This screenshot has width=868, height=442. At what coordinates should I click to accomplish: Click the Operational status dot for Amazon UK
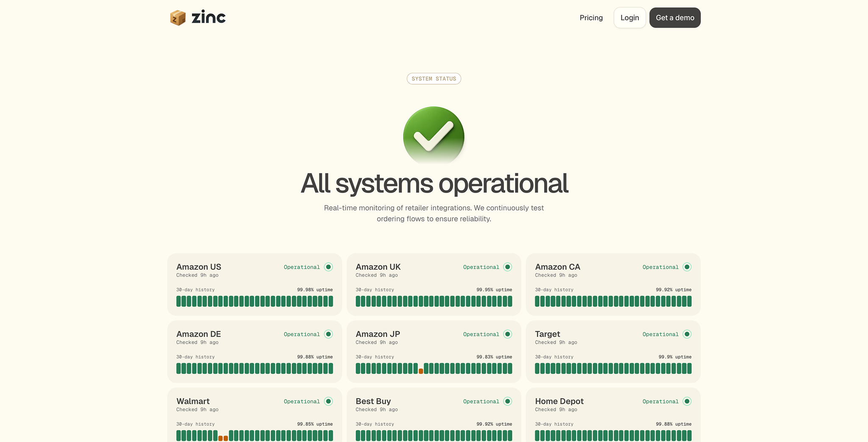(508, 267)
